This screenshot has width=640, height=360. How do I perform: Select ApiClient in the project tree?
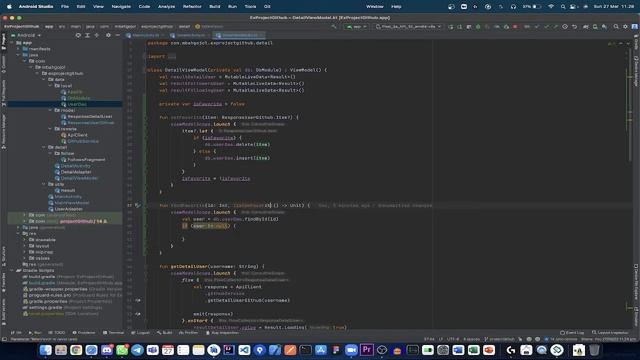(77, 135)
